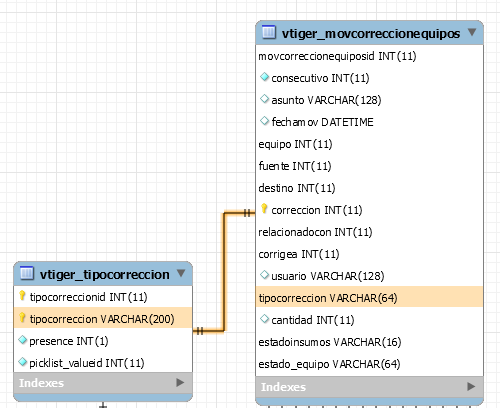The image size is (500, 408).
Task: Click the vtiger_movcorreccionequipos table icon
Action: 269,32
